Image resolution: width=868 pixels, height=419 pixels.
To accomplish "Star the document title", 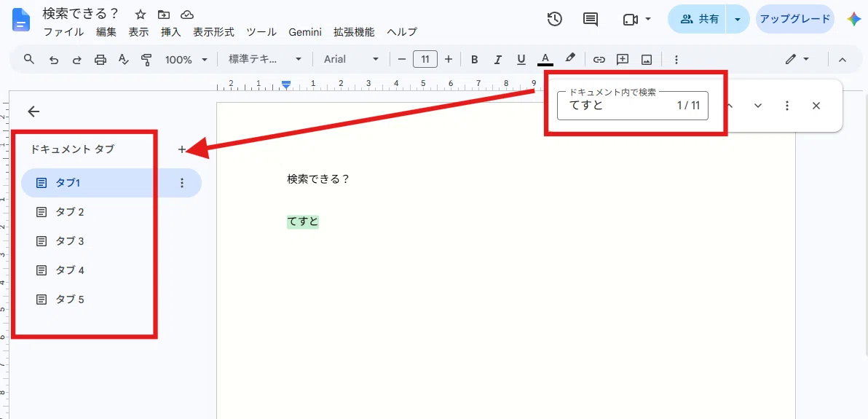I will 141,15.
